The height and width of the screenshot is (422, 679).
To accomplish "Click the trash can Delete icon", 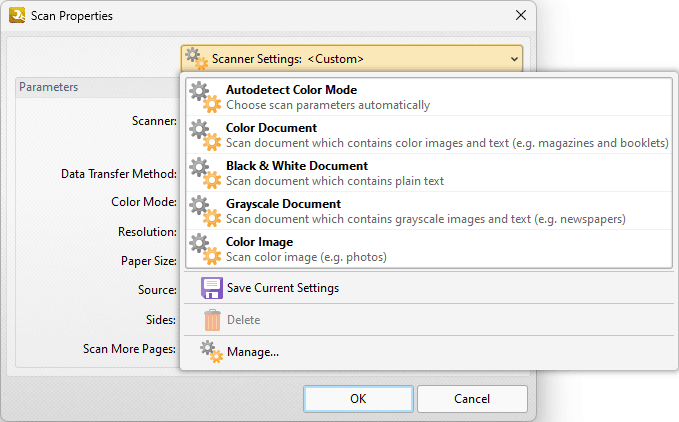I will [212, 320].
